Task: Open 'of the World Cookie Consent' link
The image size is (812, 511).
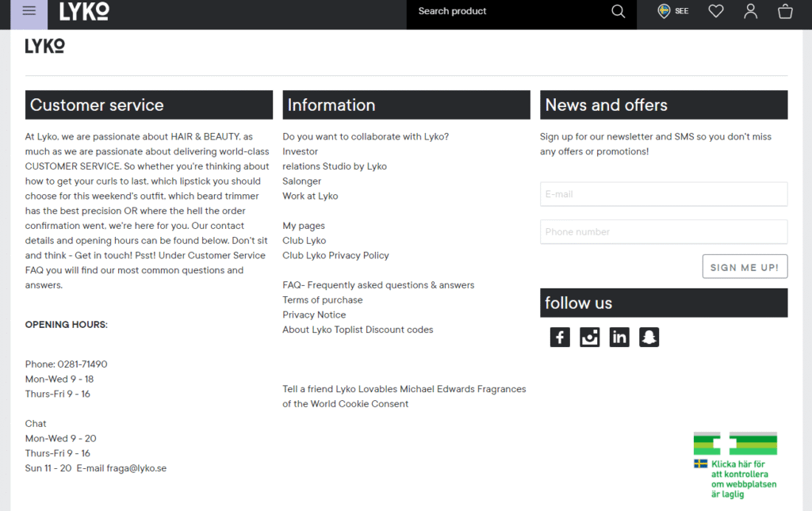Action: tap(345, 404)
